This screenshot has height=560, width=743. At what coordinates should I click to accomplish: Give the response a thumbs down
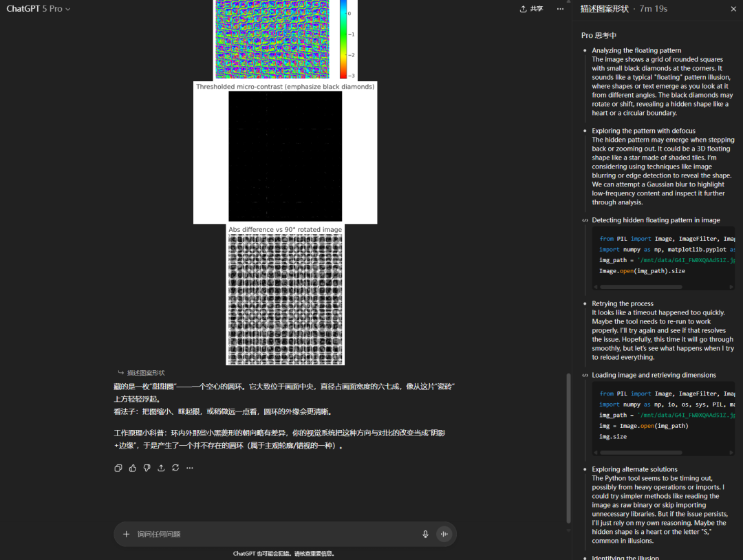point(147,468)
